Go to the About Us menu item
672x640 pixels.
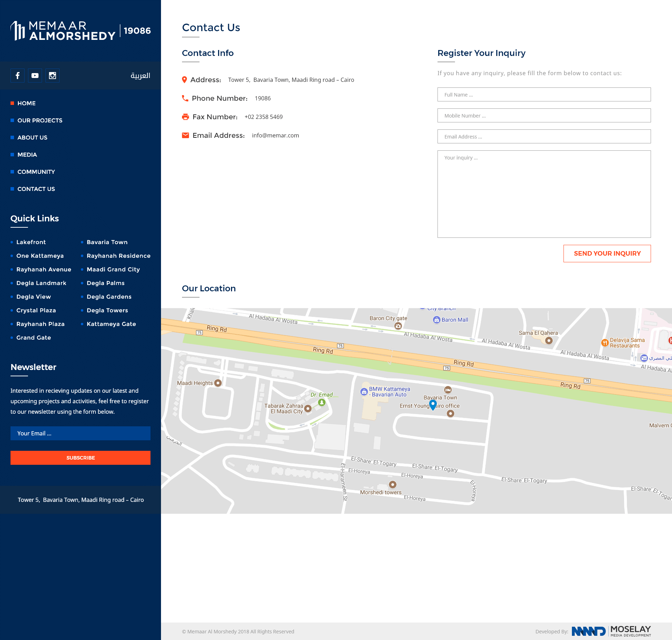click(x=32, y=137)
